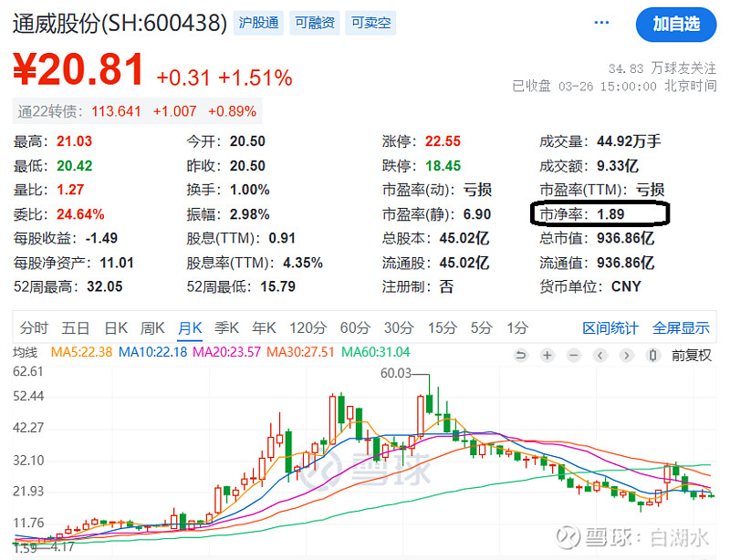Viewport: 730px width, 560px height.
Task: Open the three-dot more options menu
Action: (601, 22)
